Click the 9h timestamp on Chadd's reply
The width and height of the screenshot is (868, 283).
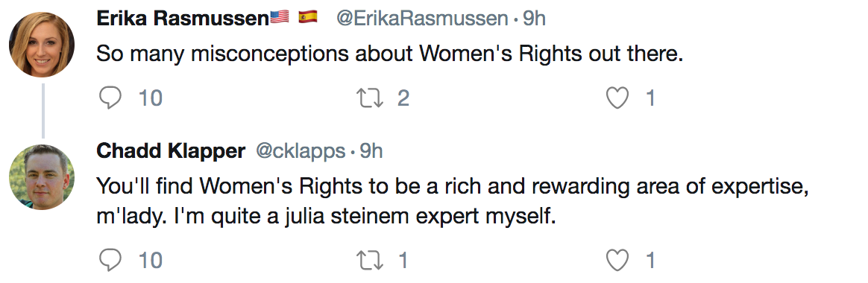[x=371, y=150]
